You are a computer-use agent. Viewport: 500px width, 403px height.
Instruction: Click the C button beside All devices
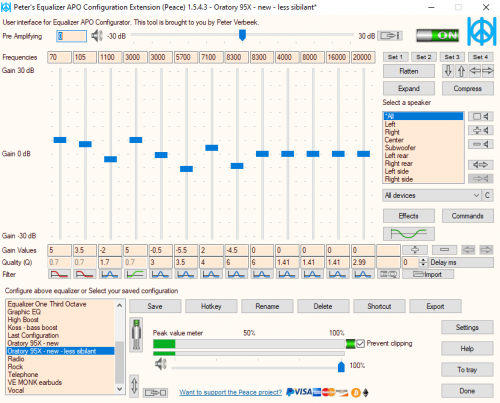click(x=487, y=195)
